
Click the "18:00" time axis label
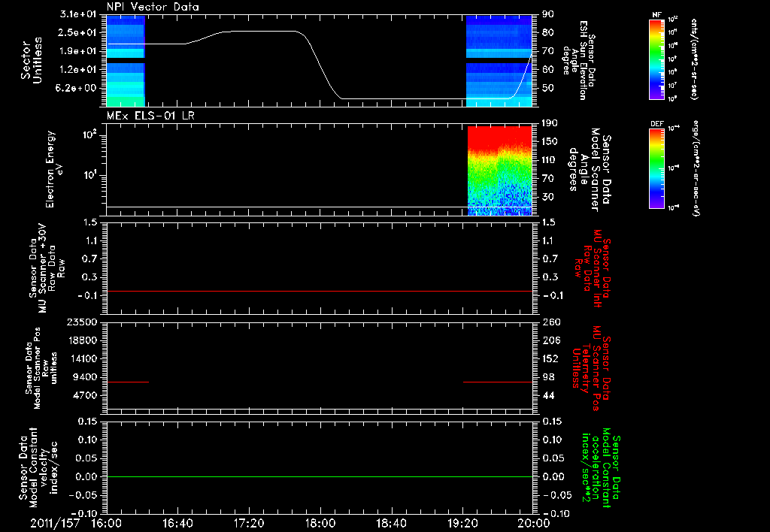pyautogui.click(x=320, y=523)
